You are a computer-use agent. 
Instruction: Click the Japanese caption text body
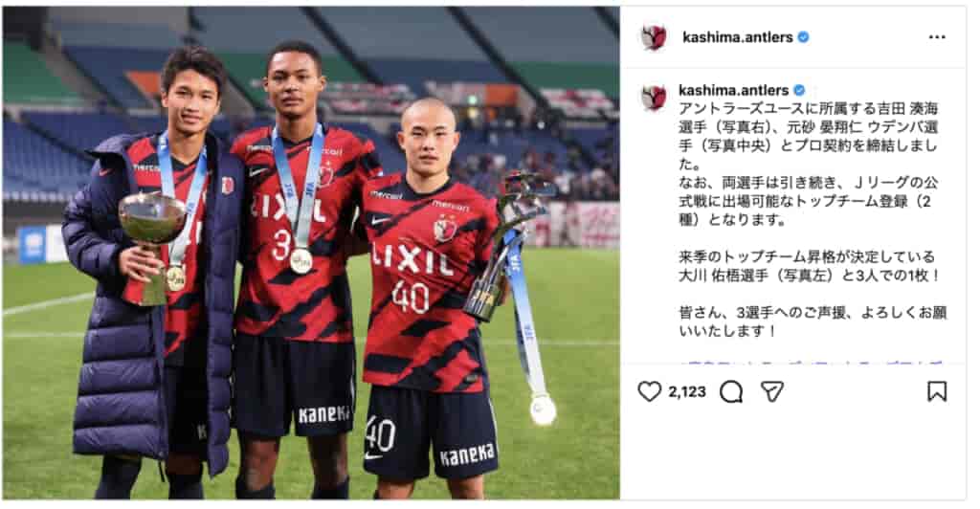tap(811, 219)
